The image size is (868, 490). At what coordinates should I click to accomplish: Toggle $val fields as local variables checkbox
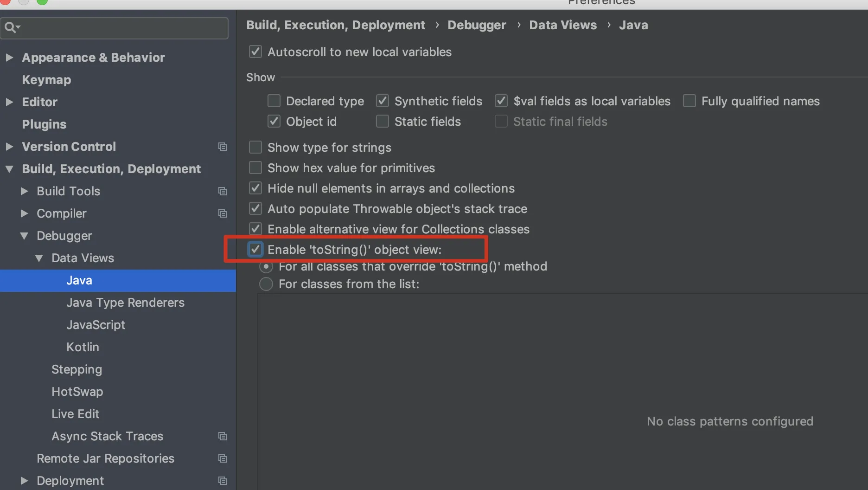[501, 101]
